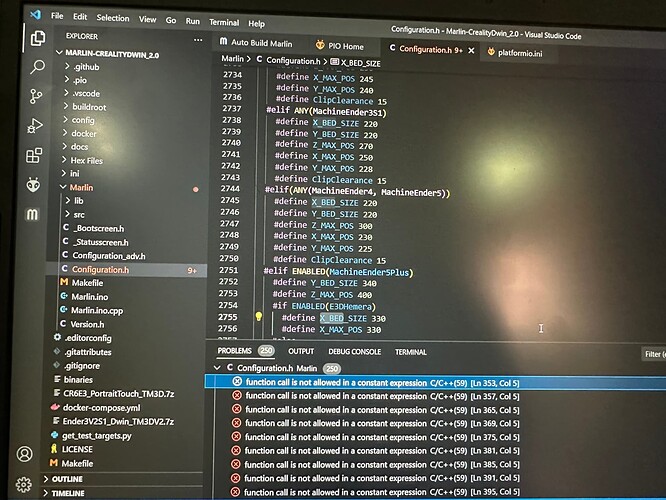666x500 pixels.
Task: Click the VS Code logo icon
Action: (35, 14)
